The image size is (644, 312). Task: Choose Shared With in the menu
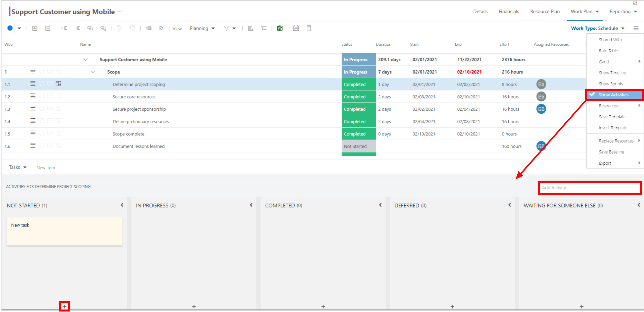(610, 40)
